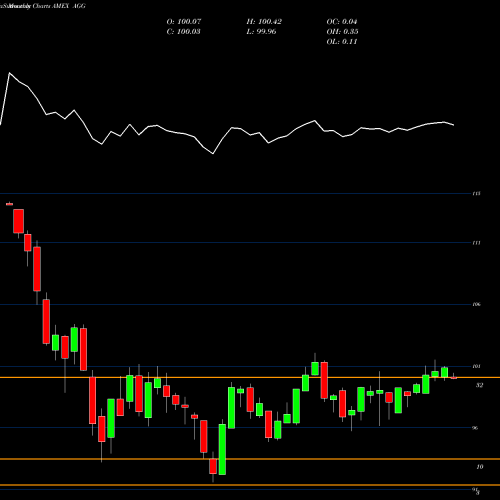
Task: Click the 106 price axis label
Action: click(x=476, y=304)
